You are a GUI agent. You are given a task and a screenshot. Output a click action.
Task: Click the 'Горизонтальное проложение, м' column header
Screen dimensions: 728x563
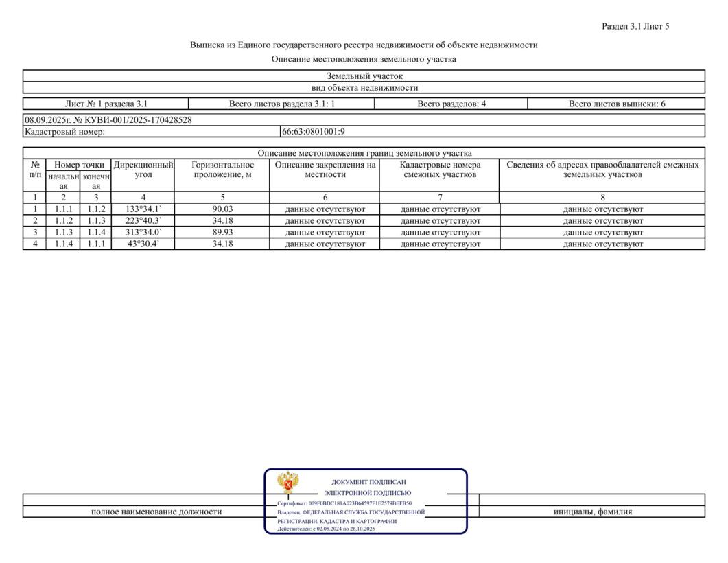point(222,170)
